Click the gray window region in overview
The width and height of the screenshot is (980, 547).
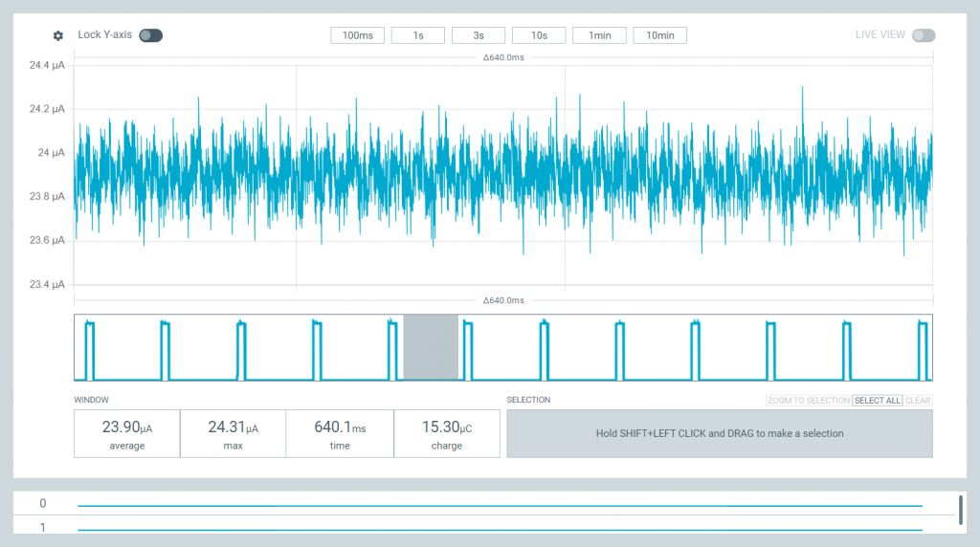431,347
